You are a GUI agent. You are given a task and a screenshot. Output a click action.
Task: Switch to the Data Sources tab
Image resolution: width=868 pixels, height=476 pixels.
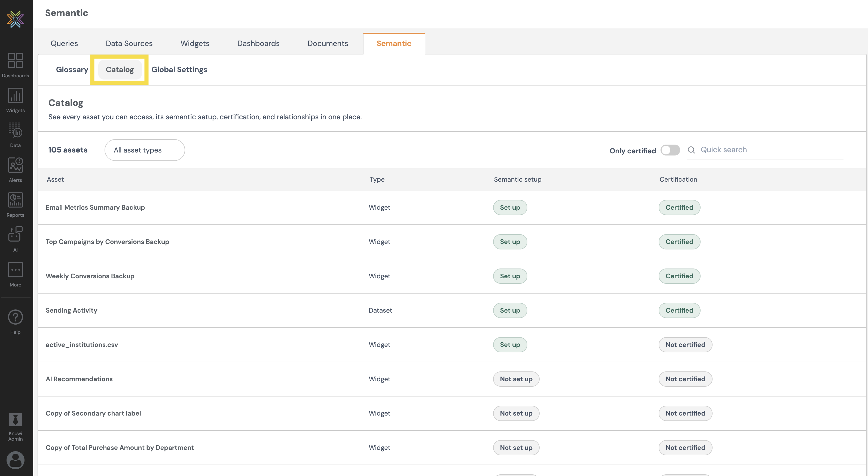[x=129, y=43]
